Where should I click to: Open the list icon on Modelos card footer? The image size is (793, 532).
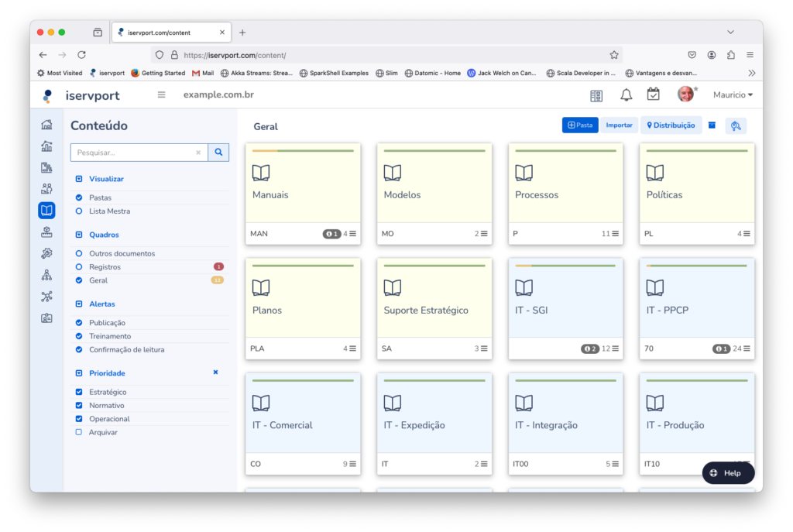(x=484, y=234)
